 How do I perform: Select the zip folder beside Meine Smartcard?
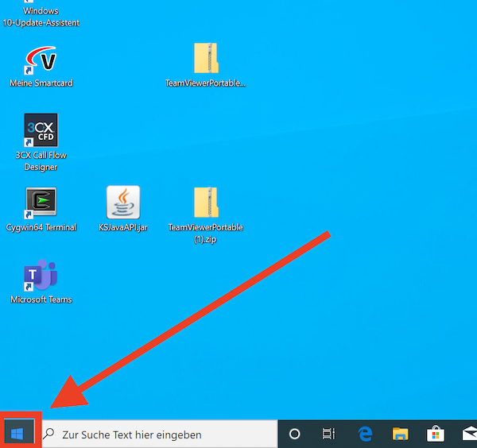[206, 59]
